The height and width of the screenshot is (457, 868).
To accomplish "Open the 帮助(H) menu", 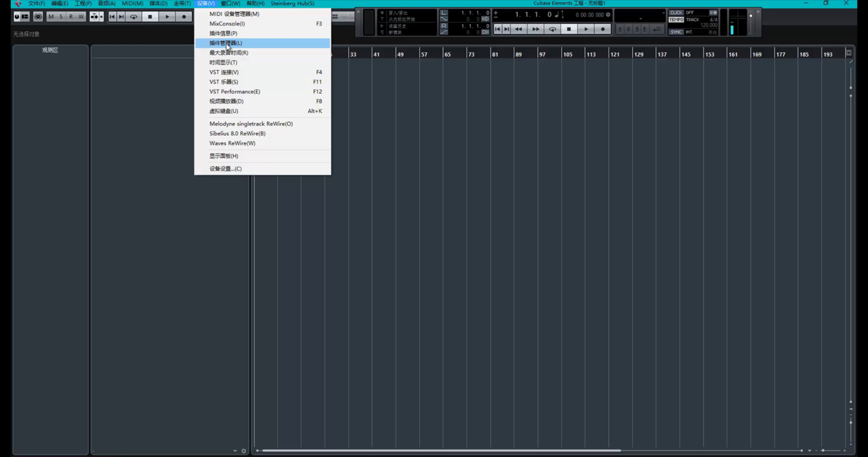I will [255, 4].
